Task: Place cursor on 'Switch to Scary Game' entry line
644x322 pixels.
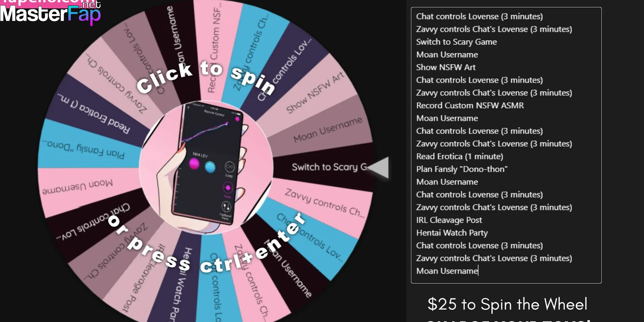Action: click(x=456, y=42)
